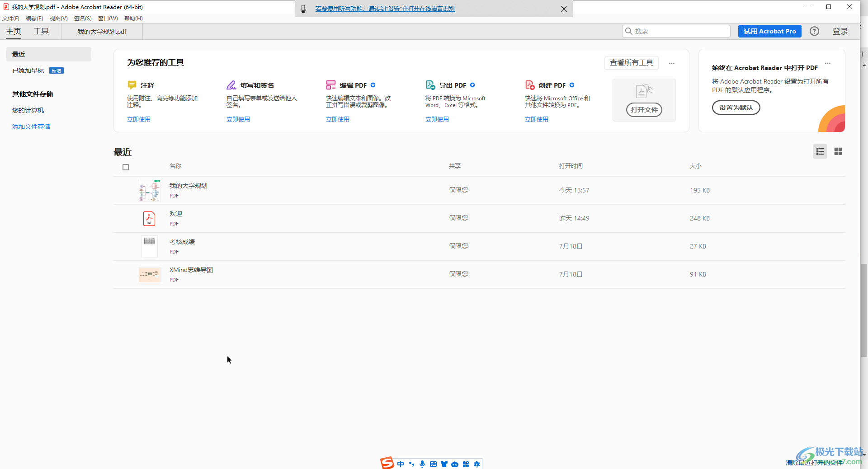Open options menu on default PDF card
Image resolution: width=868 pixels, height=469 pixels.
pyautogui.click(x=828, y=63)
